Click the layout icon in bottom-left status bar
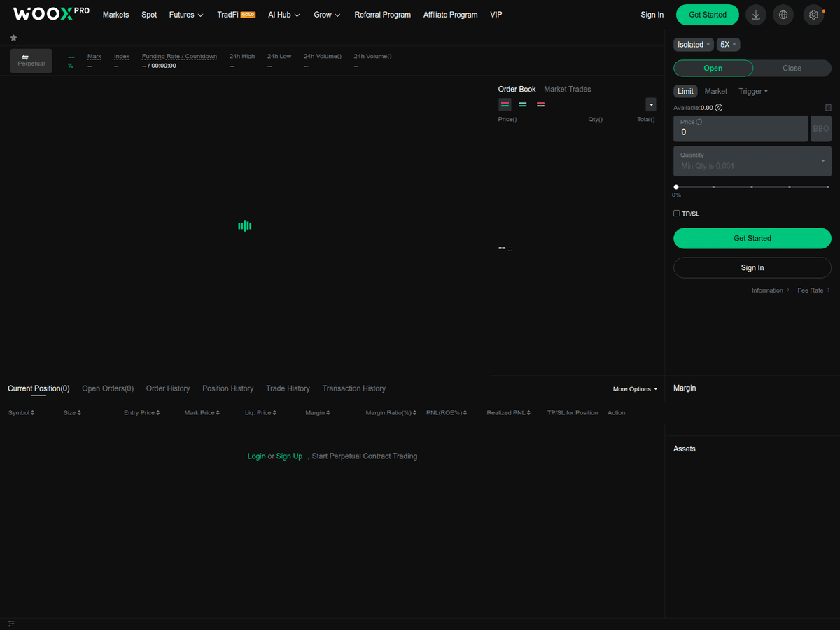Screen dimensions: 840x630 coord(11,624)
